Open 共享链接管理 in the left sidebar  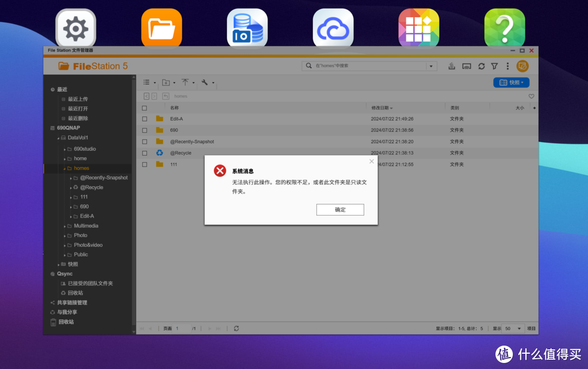point(72,303)
